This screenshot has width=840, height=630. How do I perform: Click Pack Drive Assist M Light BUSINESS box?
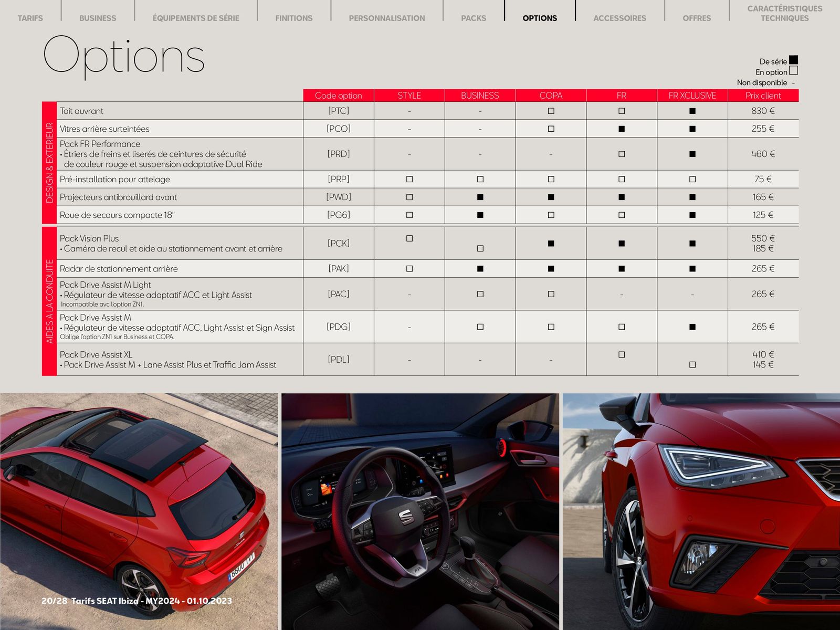[x=480, y=294]
